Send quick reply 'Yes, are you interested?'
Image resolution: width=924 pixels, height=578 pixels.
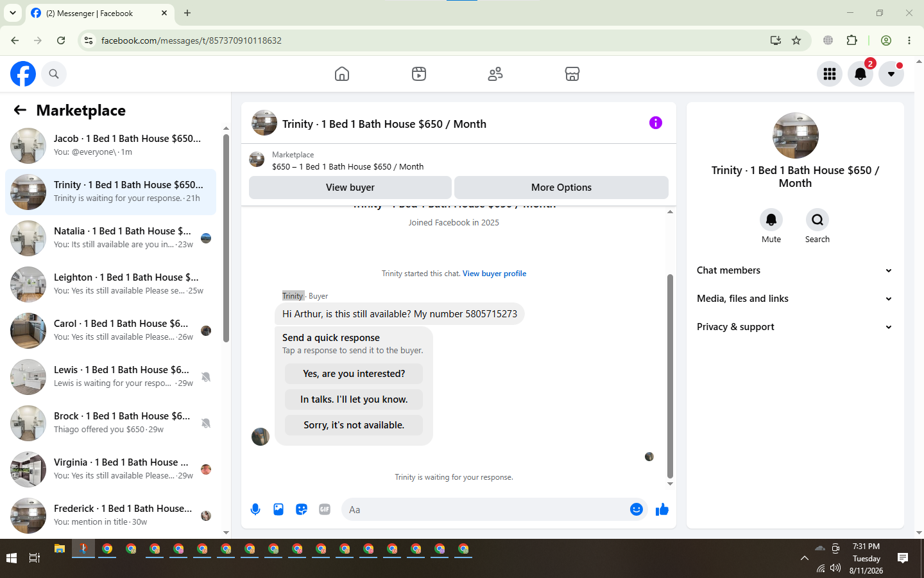point(354,374)
